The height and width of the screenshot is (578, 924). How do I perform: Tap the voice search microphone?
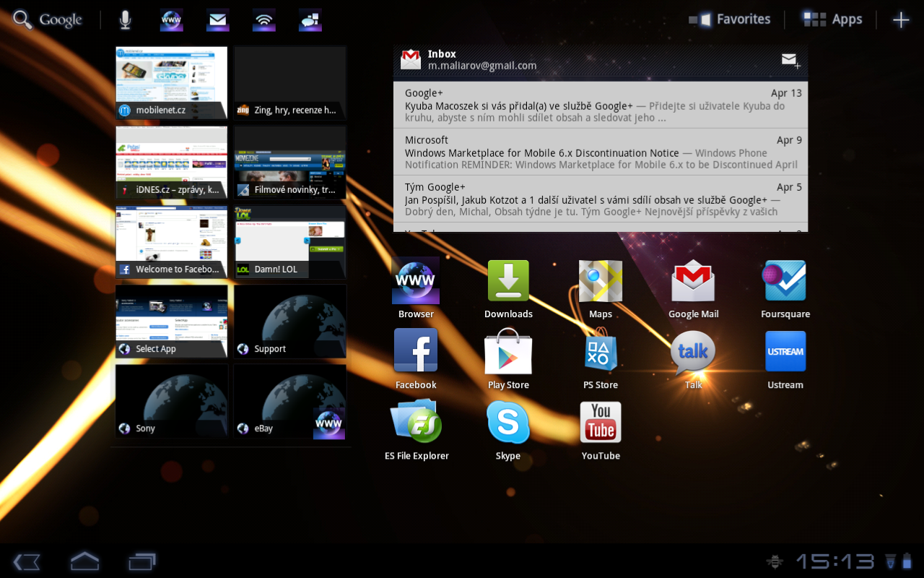[x=125, y=20]
